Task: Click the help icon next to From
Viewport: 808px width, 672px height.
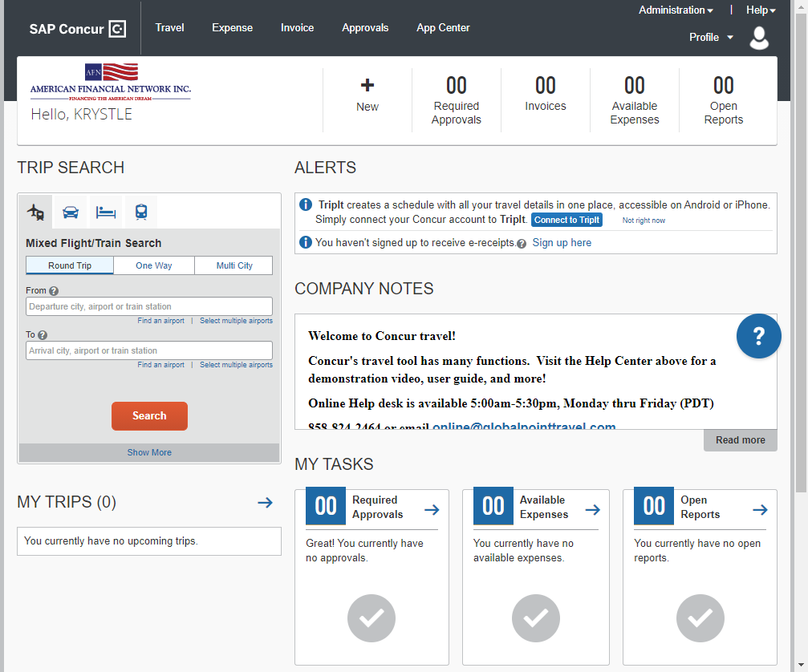Action: (x=54, y=291)
